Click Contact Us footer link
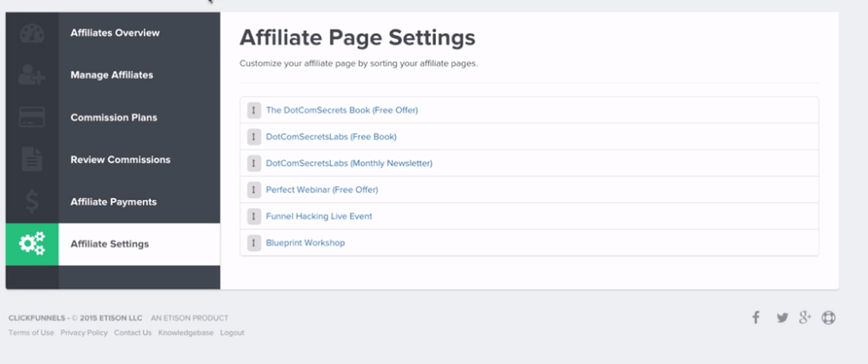Image resolution: width=868 pixels, height=364 pixels. (133, 333)
